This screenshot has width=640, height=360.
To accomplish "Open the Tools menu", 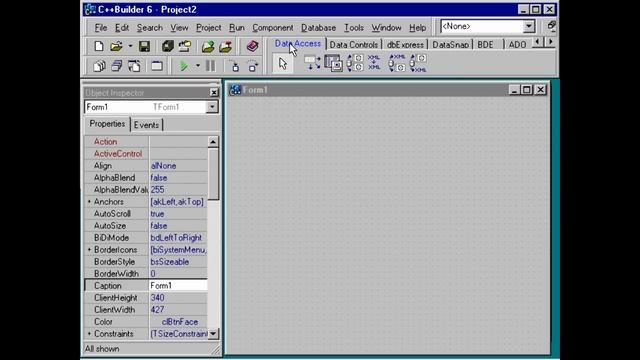I will tap(353, 28).
